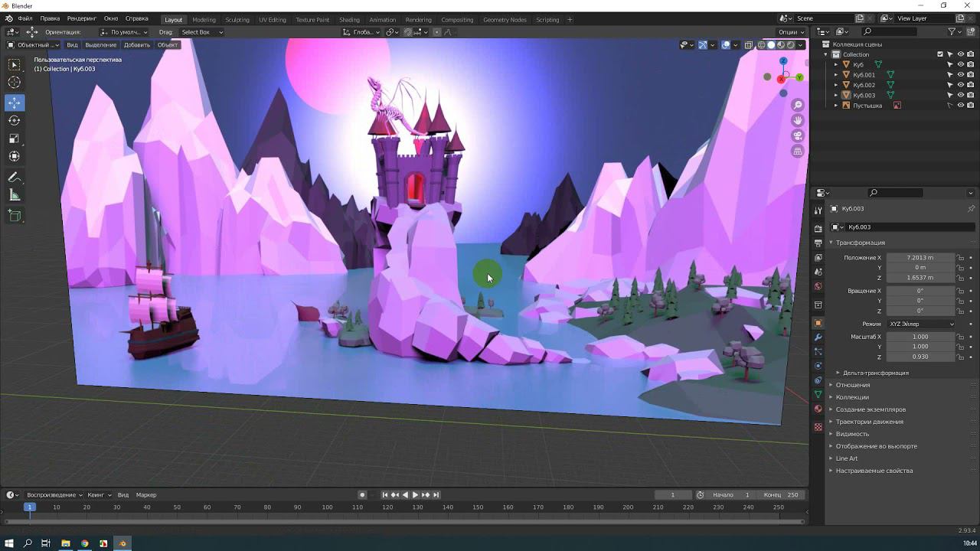Open the Tool settings properties tab
The width and height of the screenshot is (980, 551).
(x=818, y=210)
